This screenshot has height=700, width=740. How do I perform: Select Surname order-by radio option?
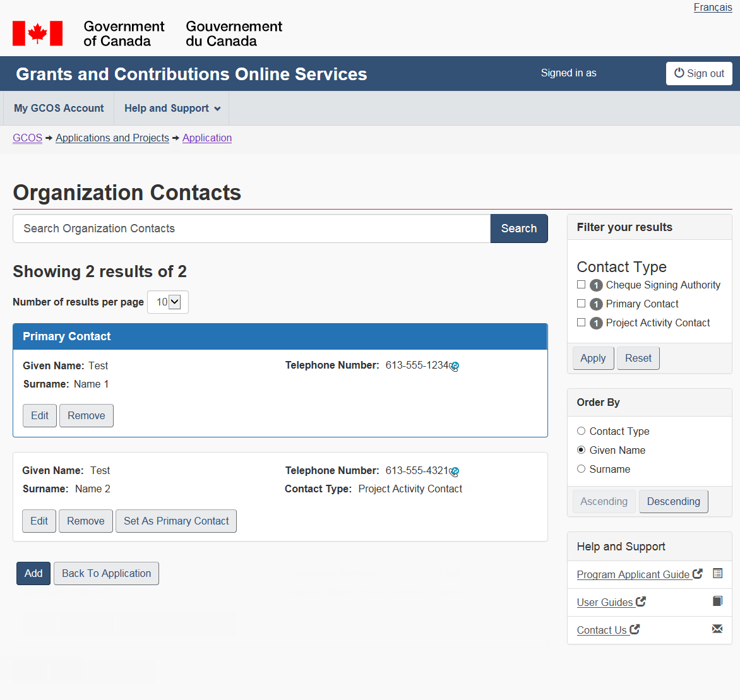(581, 469)
